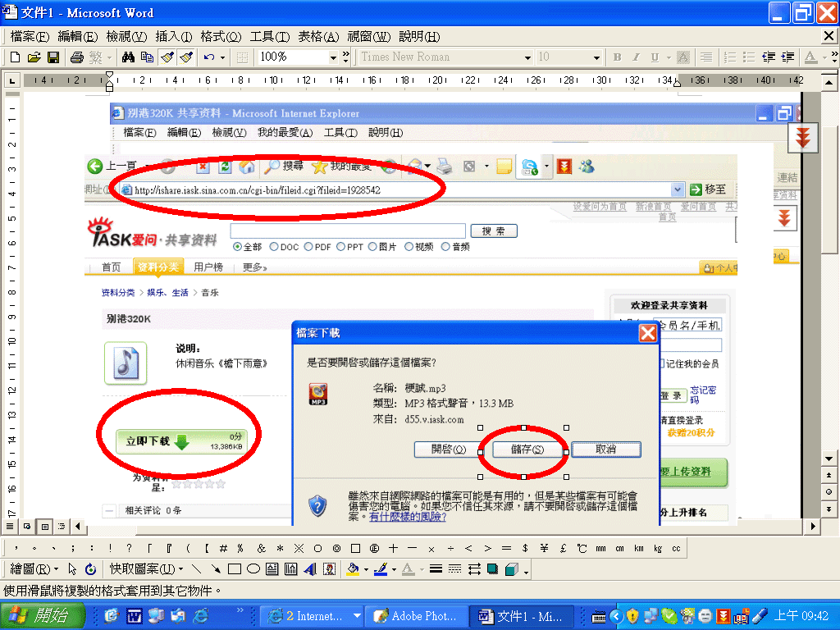Open the Arrow Style picker
840x630 pixels.
click(474, 569)
